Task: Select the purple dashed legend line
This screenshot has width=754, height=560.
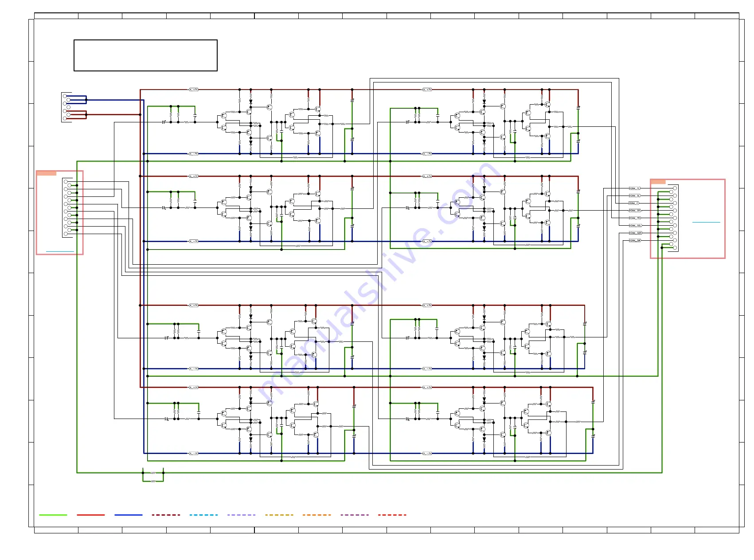Action: [355, 515]
